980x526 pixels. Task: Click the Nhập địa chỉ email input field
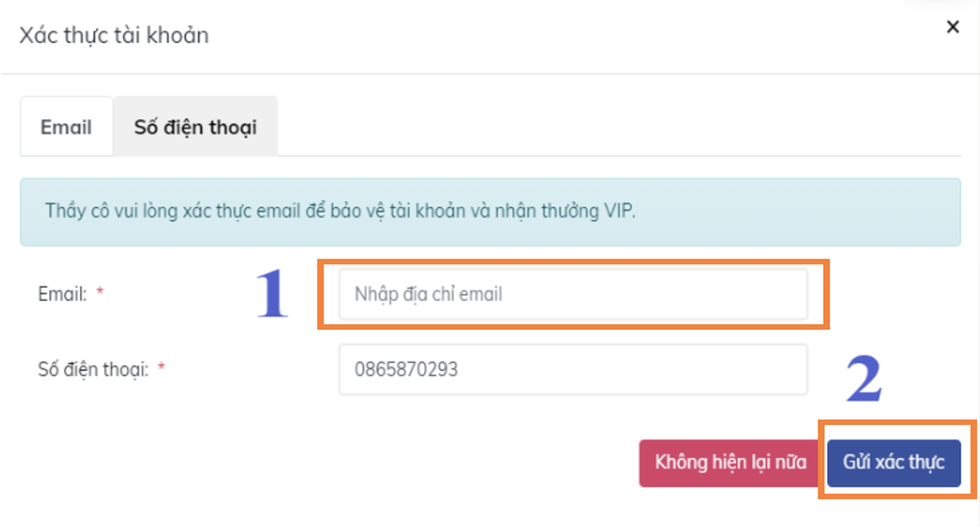(x=573, y=294)
